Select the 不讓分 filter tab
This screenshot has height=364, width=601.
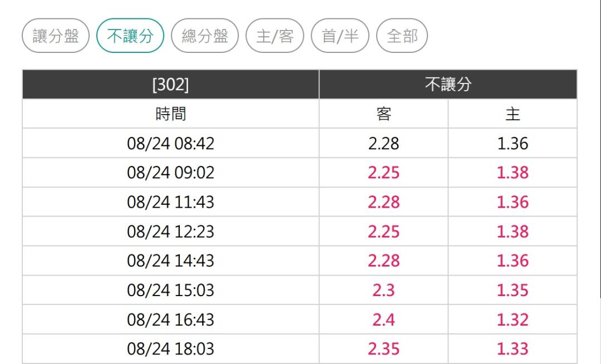click(x=130, y=36)
